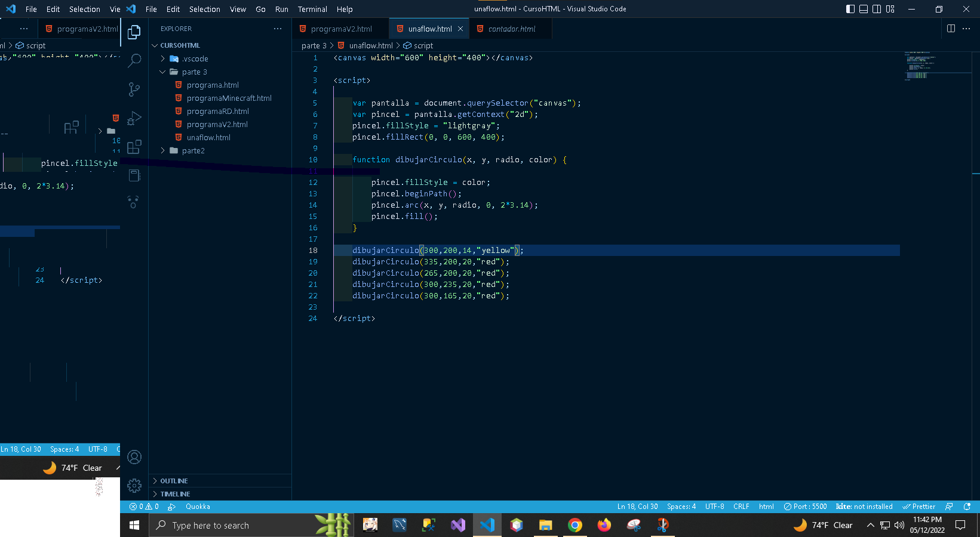Click the Prettier status bar item
Viewport: 980px width, 537px height.
918,507
